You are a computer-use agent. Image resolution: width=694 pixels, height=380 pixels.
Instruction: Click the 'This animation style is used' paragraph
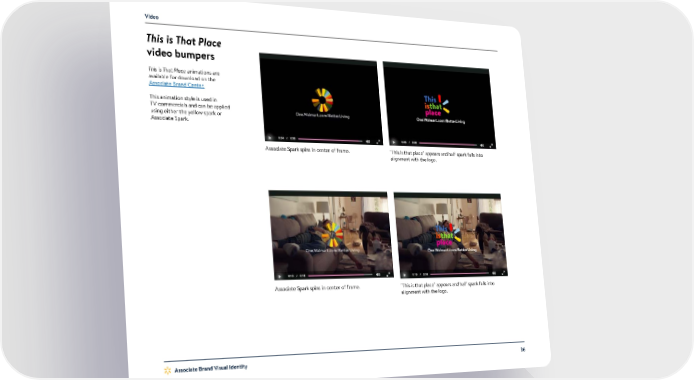coord(190,107)
